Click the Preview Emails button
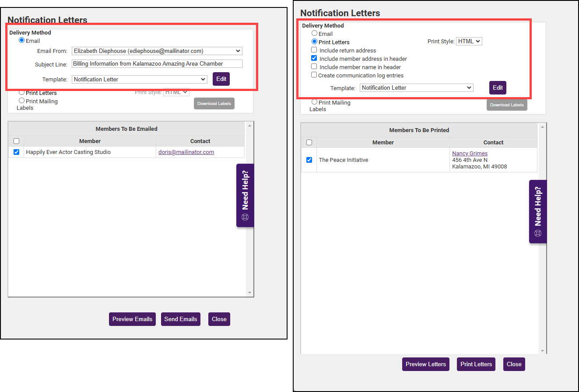The image size is (579, 392). point(132,319)
